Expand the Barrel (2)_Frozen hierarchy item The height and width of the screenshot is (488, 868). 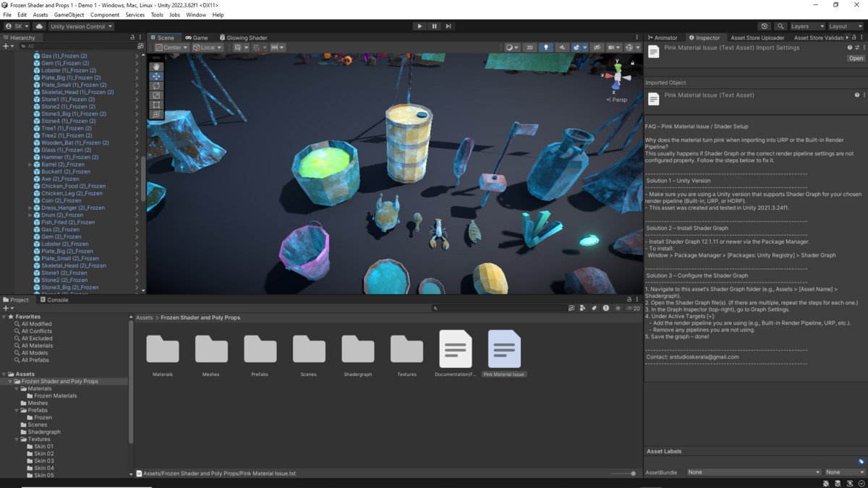[x=29, y=164]
